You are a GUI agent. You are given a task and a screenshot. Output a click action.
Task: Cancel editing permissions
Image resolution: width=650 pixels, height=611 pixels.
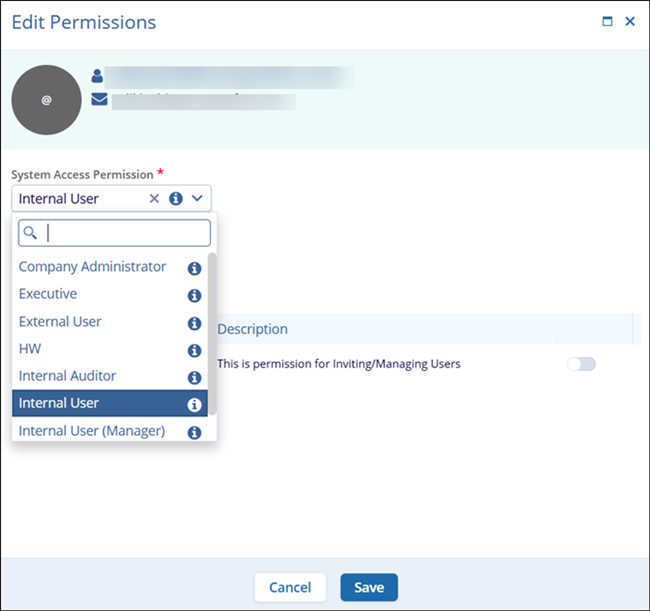click(290, 588)
